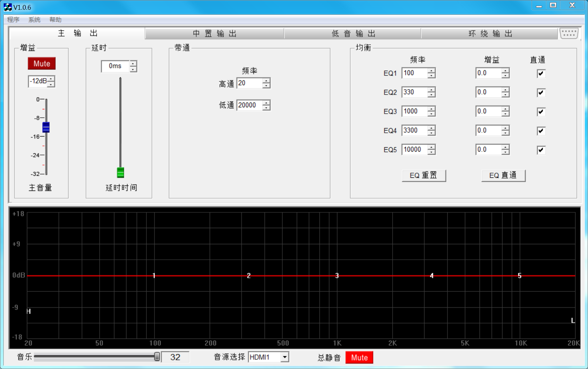588x369 pixels.
Task: Open the 帮助 menu
Action: [x=55, y=20]
